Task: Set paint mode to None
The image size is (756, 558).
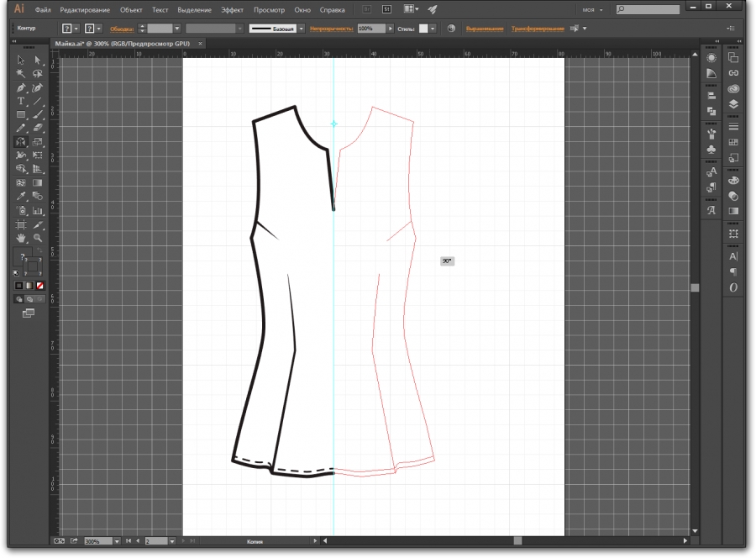Action: pyautogui.click(x=40, y=286)
